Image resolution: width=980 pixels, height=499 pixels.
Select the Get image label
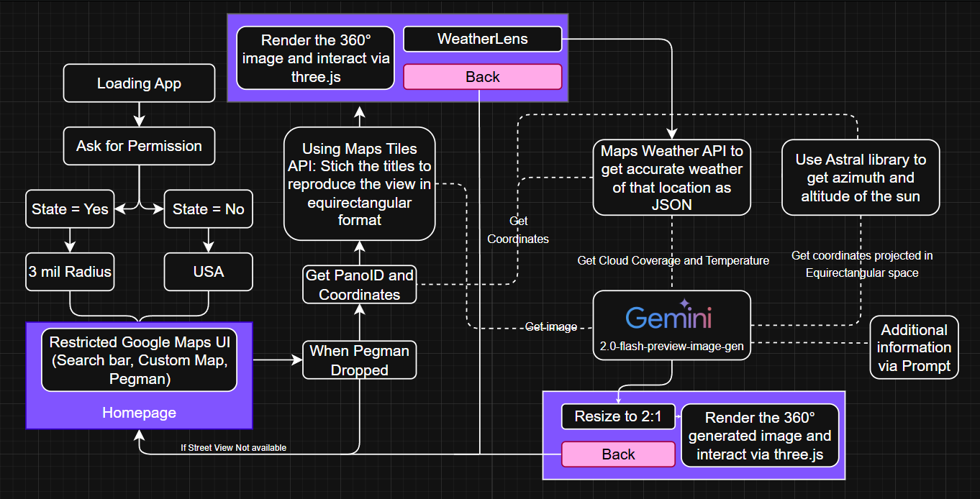pos(551,326)
